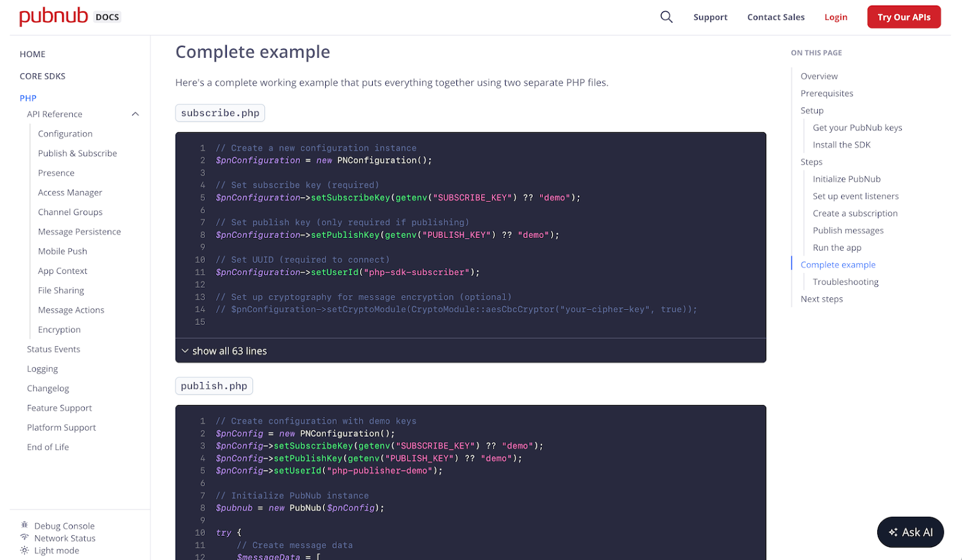Collapse the API Reference section
This screenshot has height=560, width=962.
(135, 114)
